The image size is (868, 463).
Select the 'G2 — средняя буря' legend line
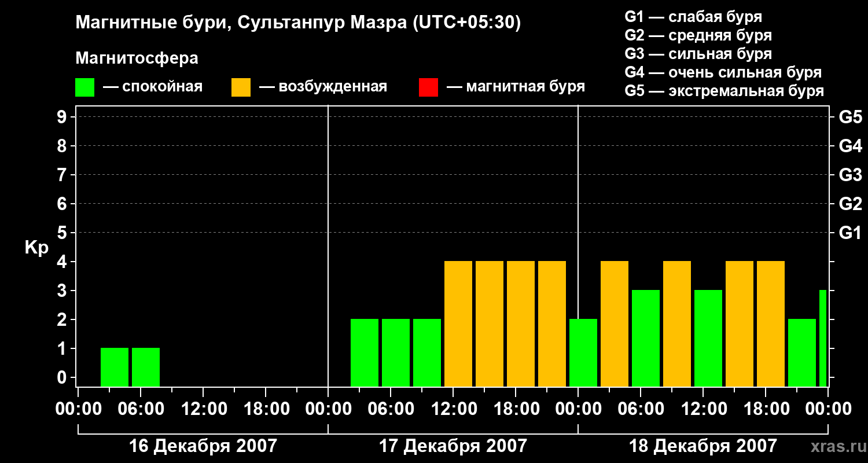[698, 35]
